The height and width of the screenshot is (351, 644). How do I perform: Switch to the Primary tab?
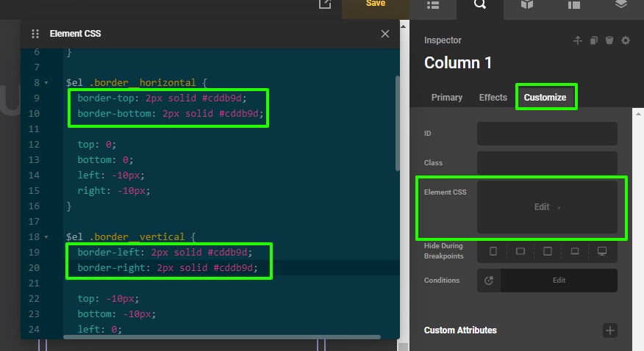[447, 98]
